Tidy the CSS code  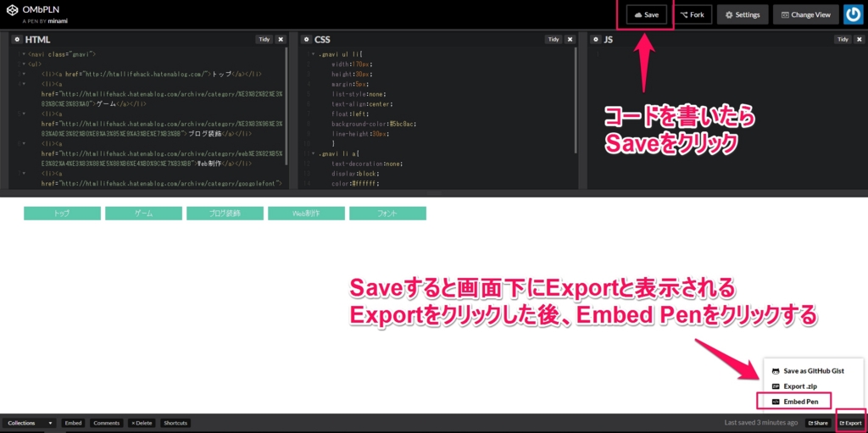(553, 39)
